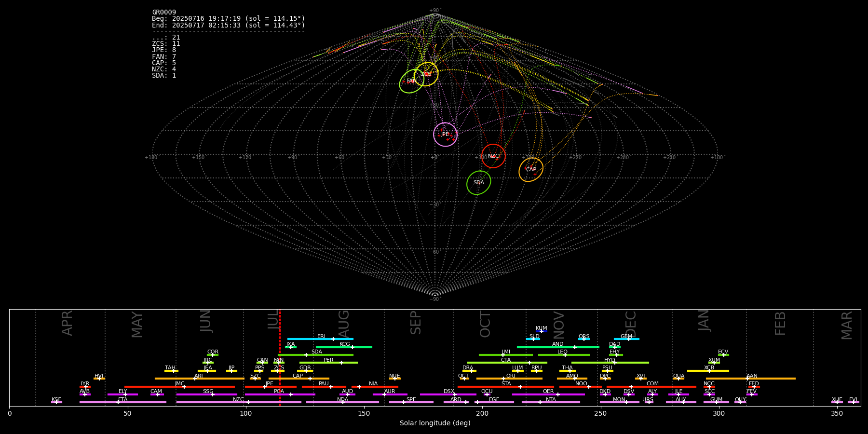Click the QUA label in the timeline
868x434 pixels.
coord(678,376)
